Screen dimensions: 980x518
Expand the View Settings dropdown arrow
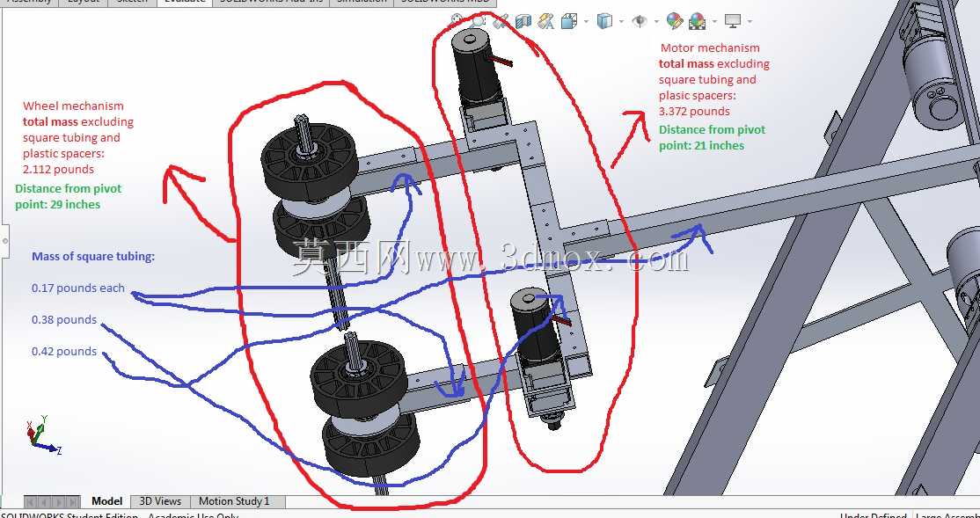[750, 21]
